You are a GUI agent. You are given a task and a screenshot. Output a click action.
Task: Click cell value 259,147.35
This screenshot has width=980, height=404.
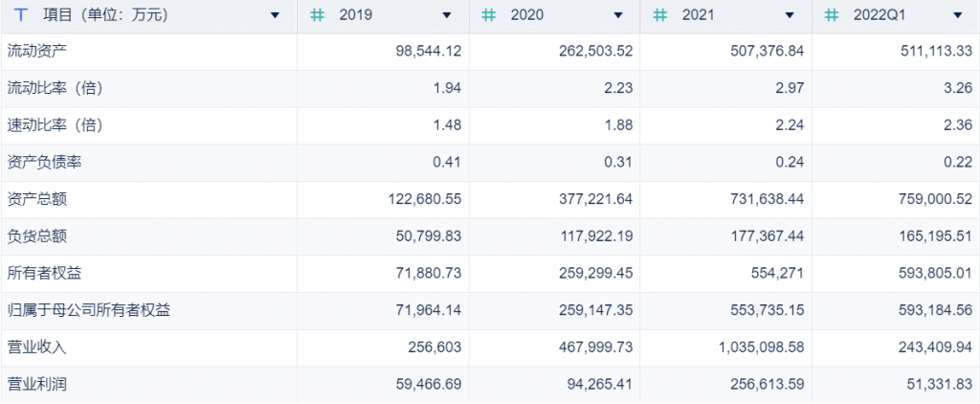(596, 310)
